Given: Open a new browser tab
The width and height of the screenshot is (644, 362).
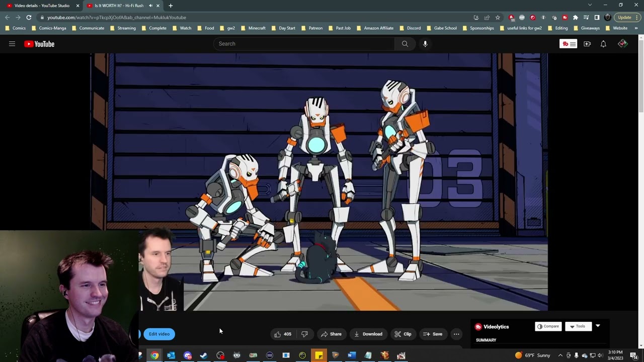Looking at the screenshot, I should (171, 6).
